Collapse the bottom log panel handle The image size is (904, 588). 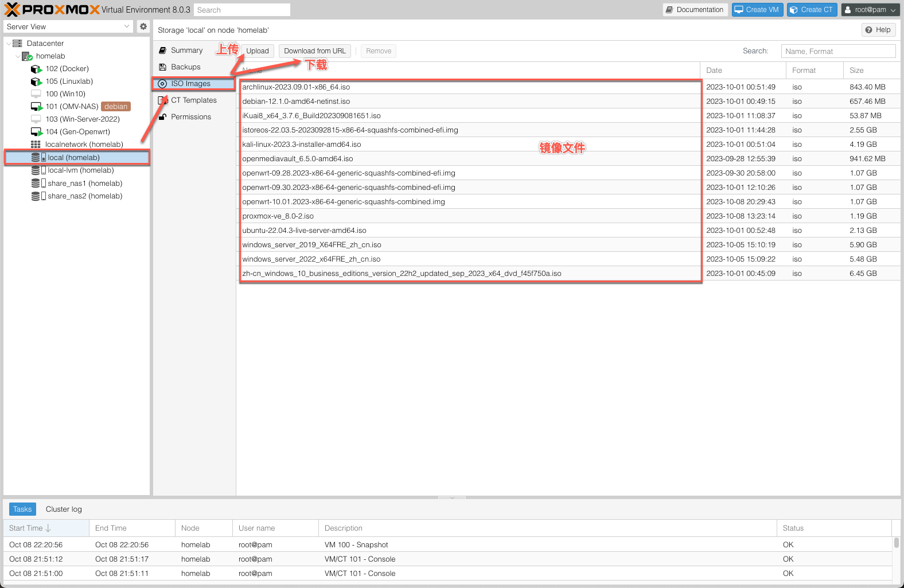(452, 497)
